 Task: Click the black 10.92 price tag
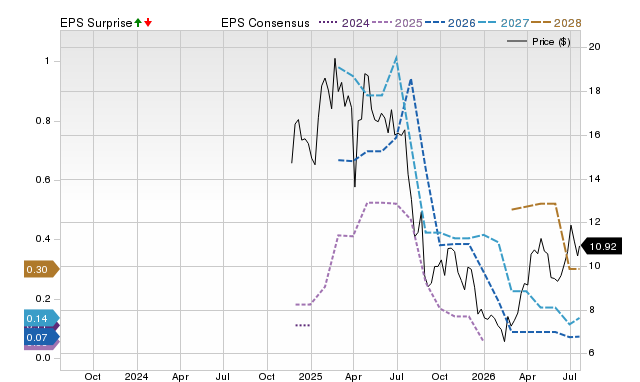[601, 247]
